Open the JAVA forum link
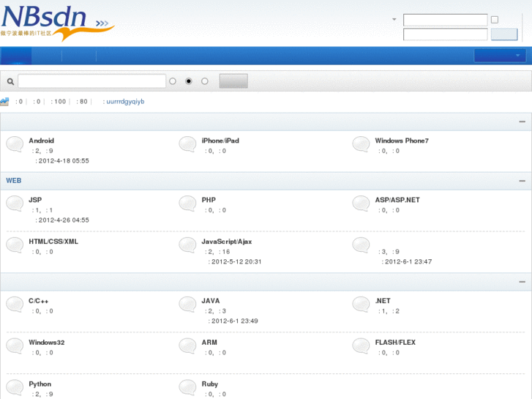The width and height of the screenshot is (532, 399). (x=211, y=301)
